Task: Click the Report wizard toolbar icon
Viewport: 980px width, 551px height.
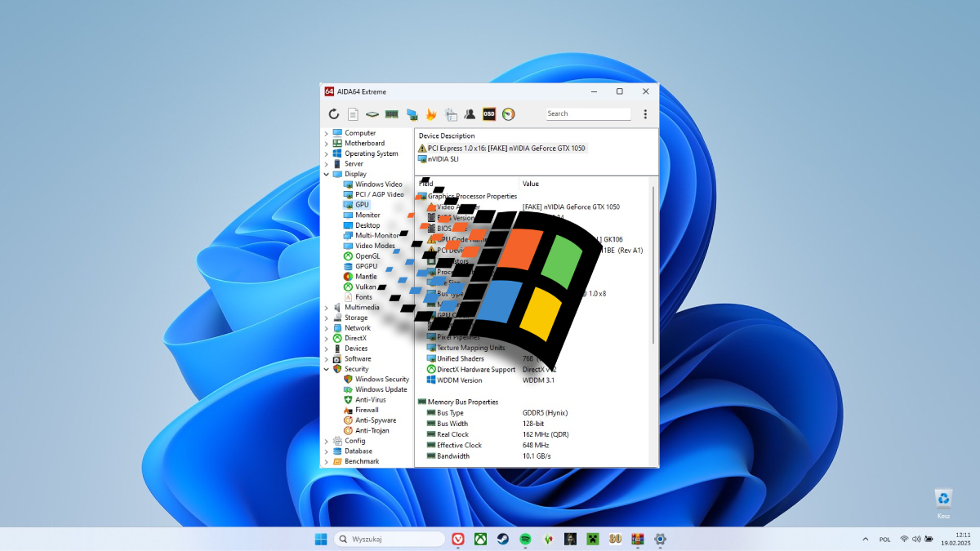Action: pos(352,114)
